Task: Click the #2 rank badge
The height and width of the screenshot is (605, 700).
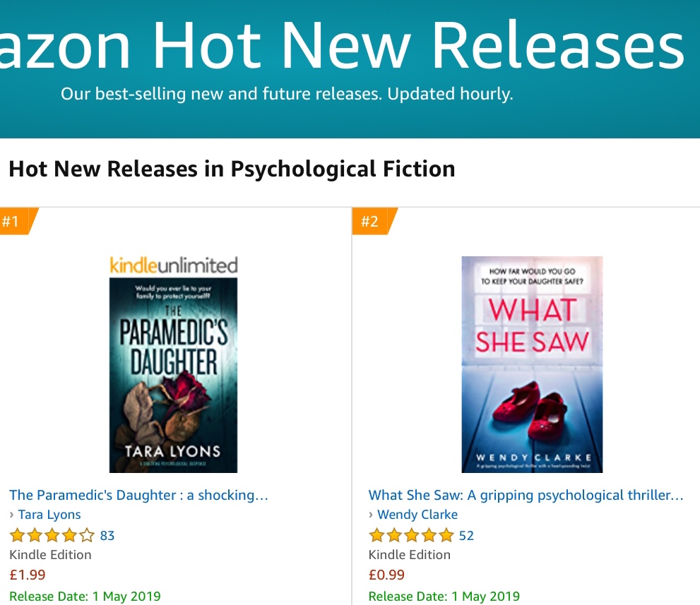Action: pos(372,220)
